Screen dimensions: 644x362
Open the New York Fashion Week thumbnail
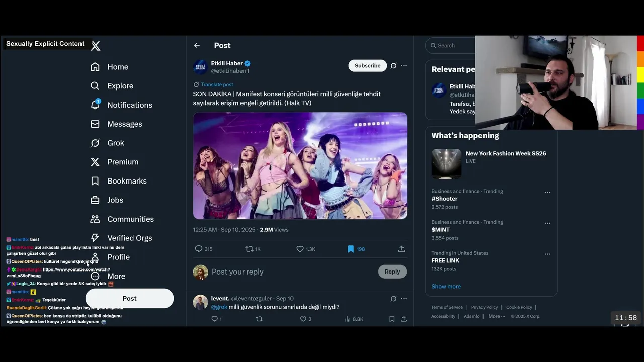446,164
